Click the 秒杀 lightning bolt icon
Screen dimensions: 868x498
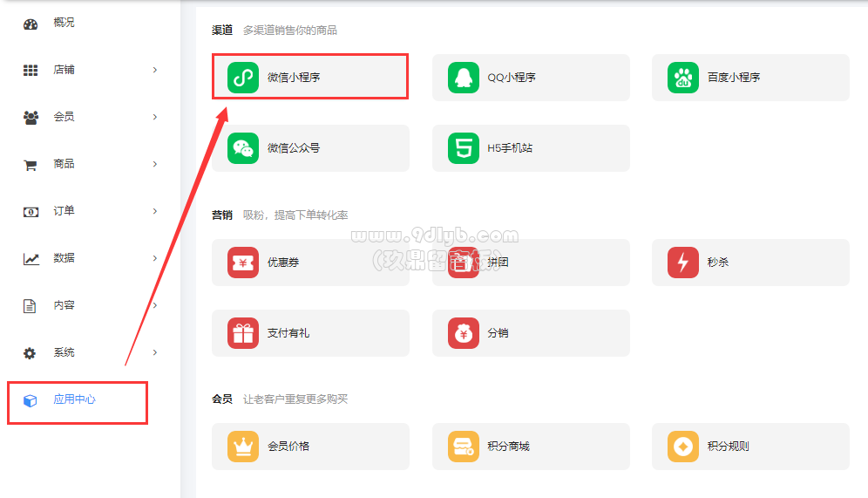point(683,262)
